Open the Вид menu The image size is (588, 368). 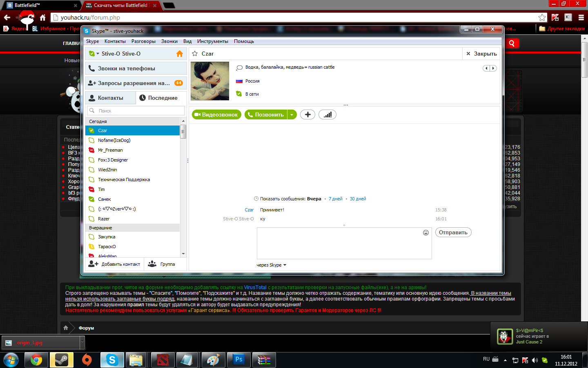click(187, 41)
